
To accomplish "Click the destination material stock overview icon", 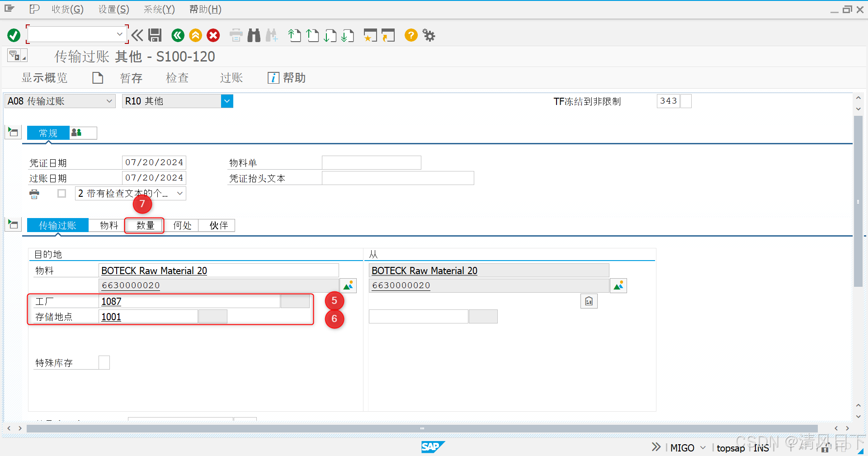I will click(x=348, y=285).
